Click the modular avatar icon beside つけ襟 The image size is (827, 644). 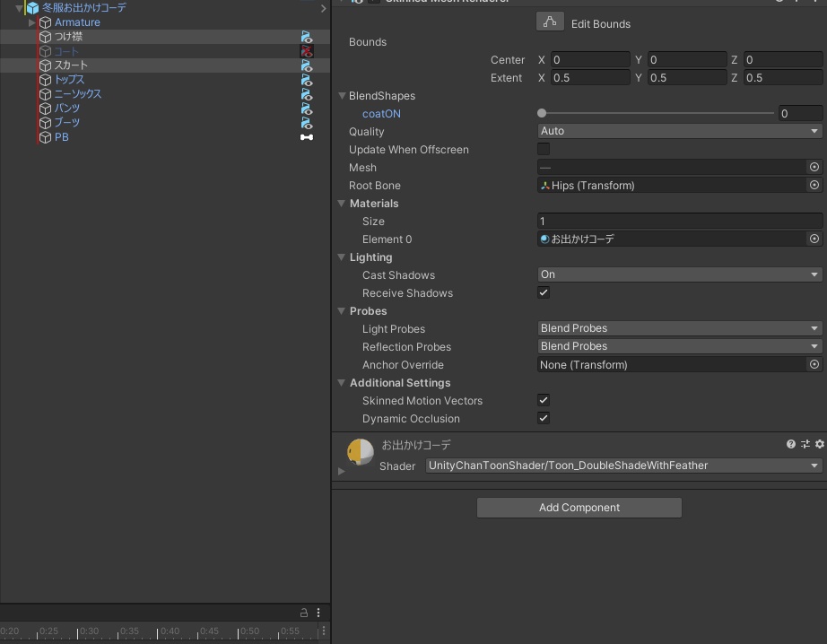(x=307, y=37)
